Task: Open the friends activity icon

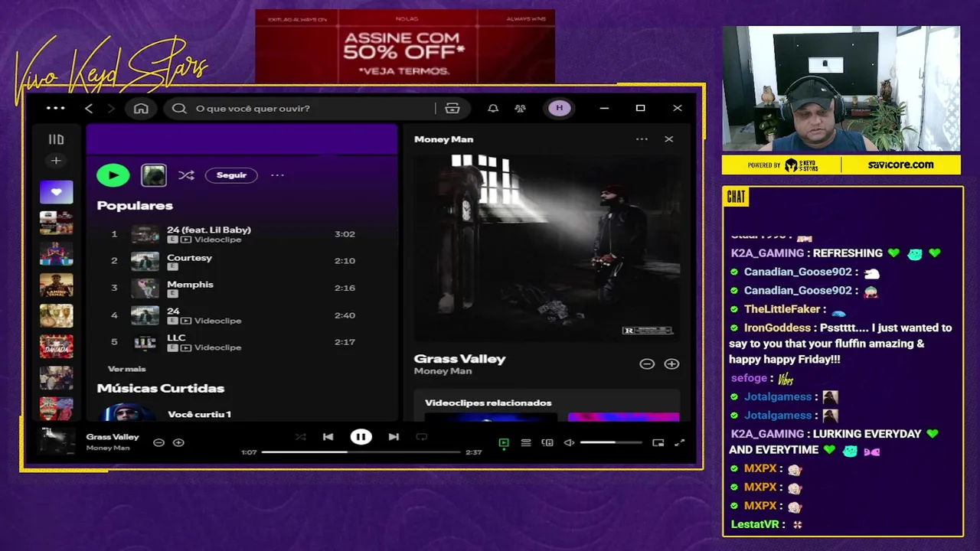Action: click(x=521, y=108)
